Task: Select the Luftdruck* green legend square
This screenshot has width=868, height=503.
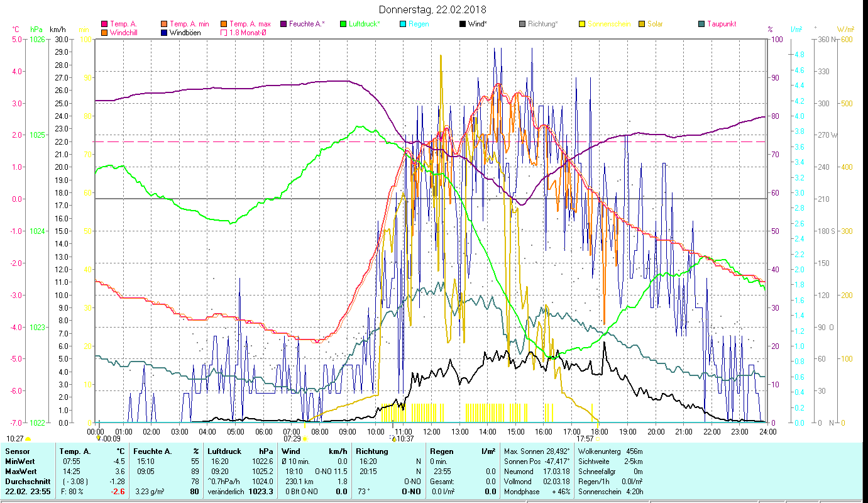Action: [x=343, y=25]
